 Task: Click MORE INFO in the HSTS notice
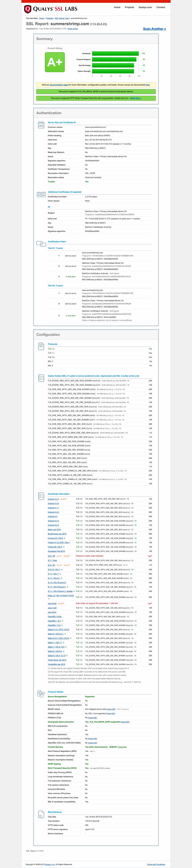136,98
